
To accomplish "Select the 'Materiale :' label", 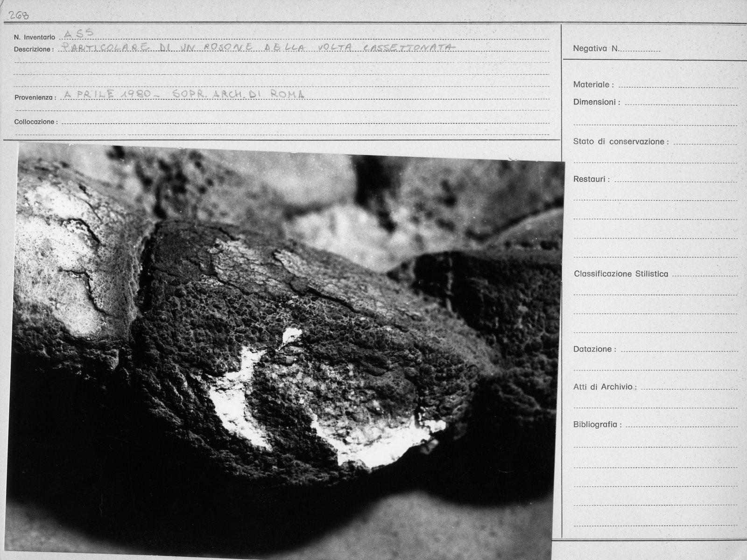I will click(x=593, y=85).
